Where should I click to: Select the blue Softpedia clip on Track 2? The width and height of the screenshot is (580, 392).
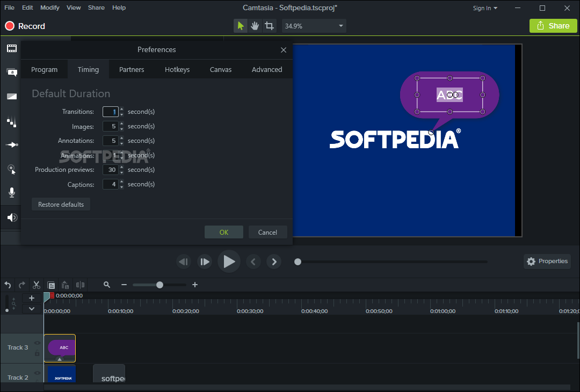(x=60, y=374)
